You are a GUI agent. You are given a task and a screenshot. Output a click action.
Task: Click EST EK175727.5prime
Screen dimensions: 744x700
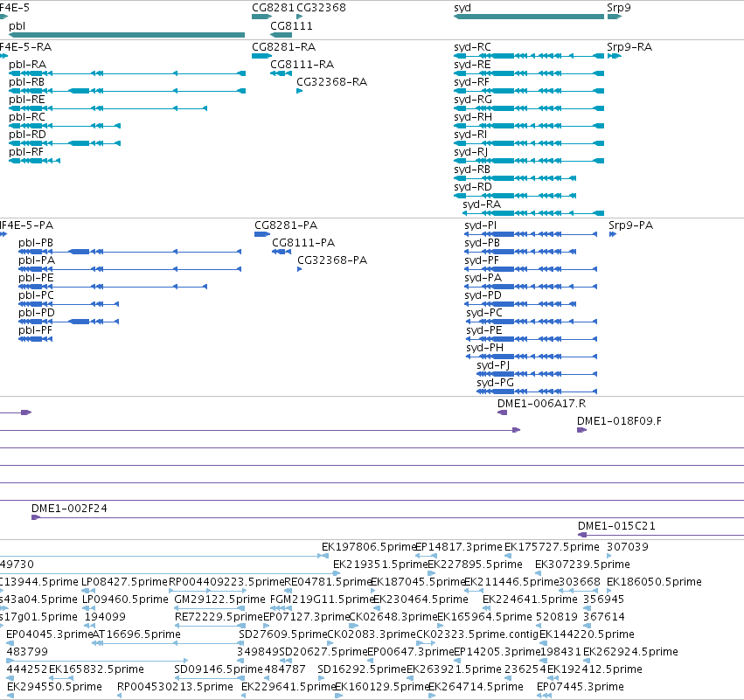(x=509, y=556)
